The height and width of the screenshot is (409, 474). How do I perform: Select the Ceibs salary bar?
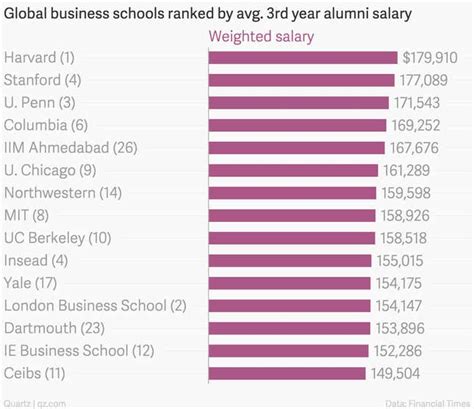(x=287, y=373)
